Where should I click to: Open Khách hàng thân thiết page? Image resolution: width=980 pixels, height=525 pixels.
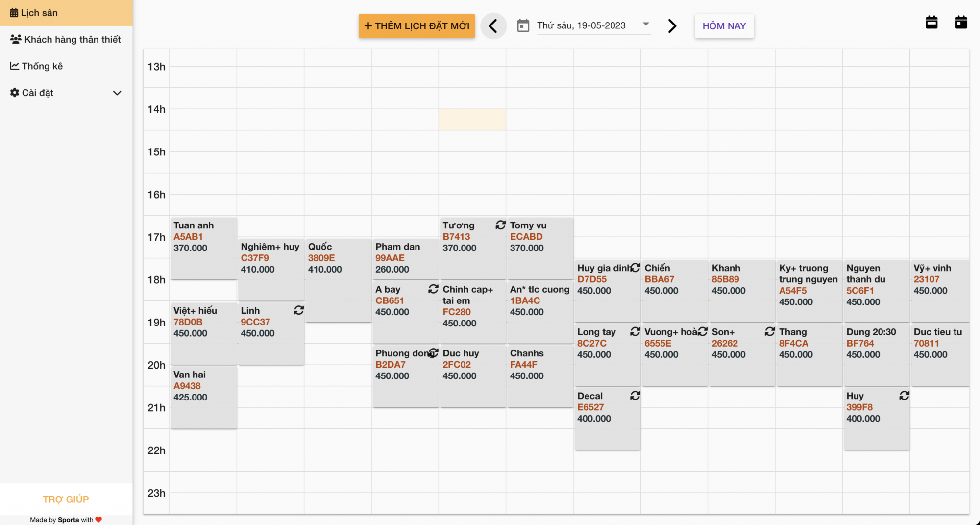[66, 39]
